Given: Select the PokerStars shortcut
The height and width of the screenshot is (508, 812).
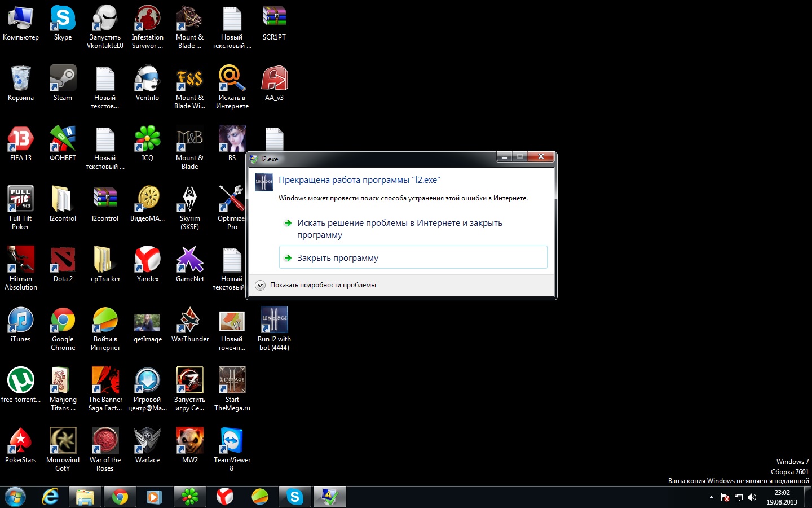Looking at the screenshot, I should (21, 446).
